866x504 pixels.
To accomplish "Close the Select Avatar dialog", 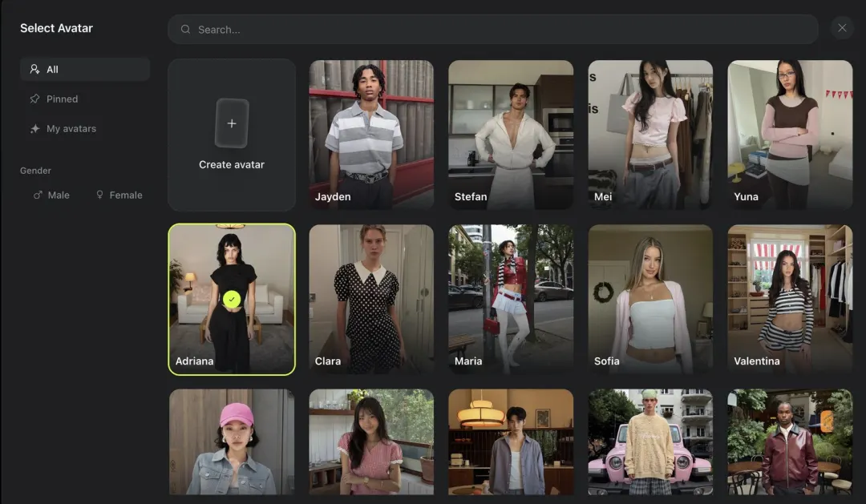I will point(842,28).
